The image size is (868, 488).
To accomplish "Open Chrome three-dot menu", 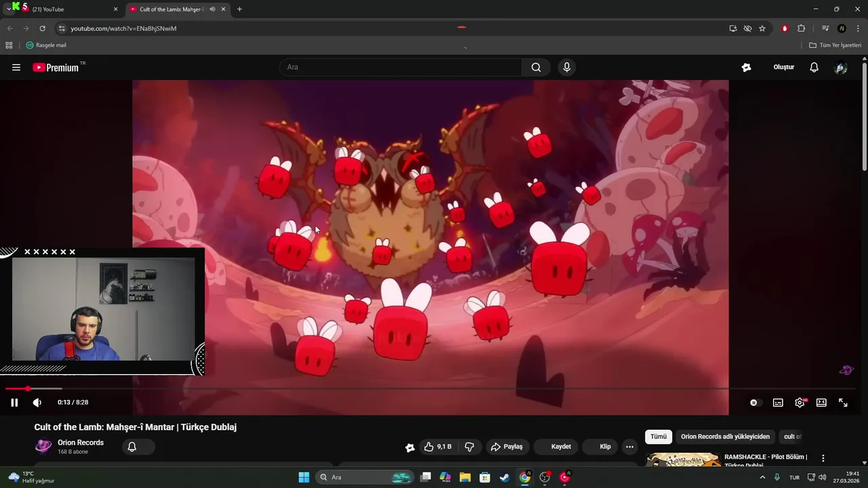I will (x=858, y=28).
